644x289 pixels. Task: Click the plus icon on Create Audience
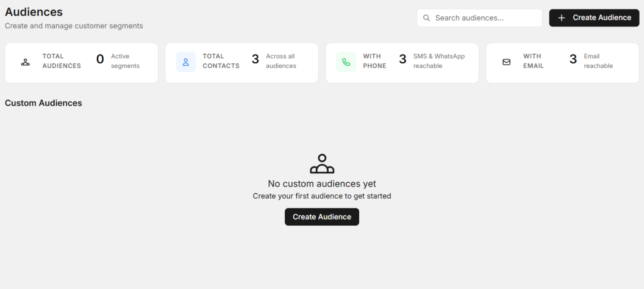[562, 18]
